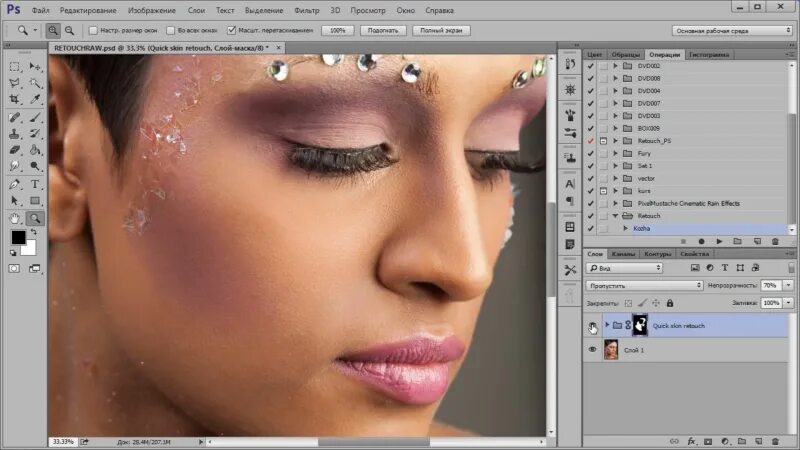800x450 pixels.
Task: Select the Clone Stamp tool
Action: point(15,134)
